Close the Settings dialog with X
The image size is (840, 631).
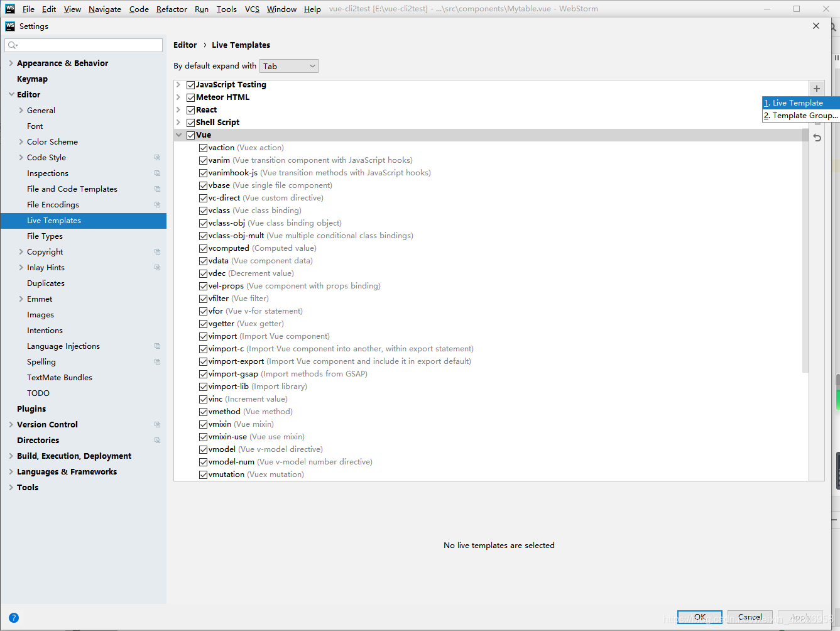(x=816, y=26)
